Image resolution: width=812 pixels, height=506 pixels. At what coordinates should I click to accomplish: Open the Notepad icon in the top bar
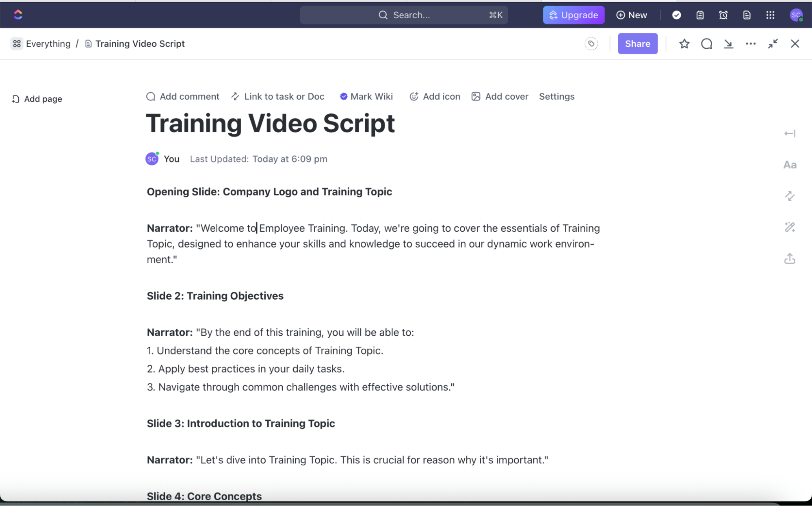click(699, 15)
